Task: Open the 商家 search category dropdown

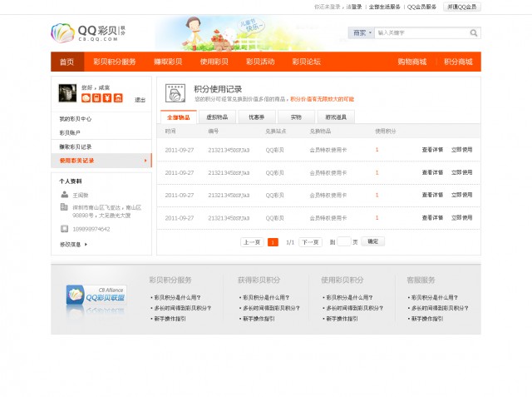Action: [x=362, y=33]
